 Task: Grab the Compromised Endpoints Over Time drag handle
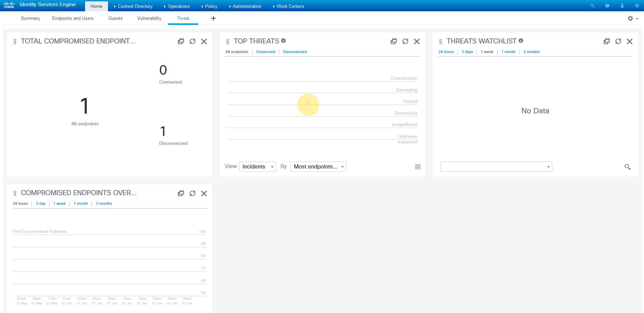pyautogui.click(x=15, y=193)
